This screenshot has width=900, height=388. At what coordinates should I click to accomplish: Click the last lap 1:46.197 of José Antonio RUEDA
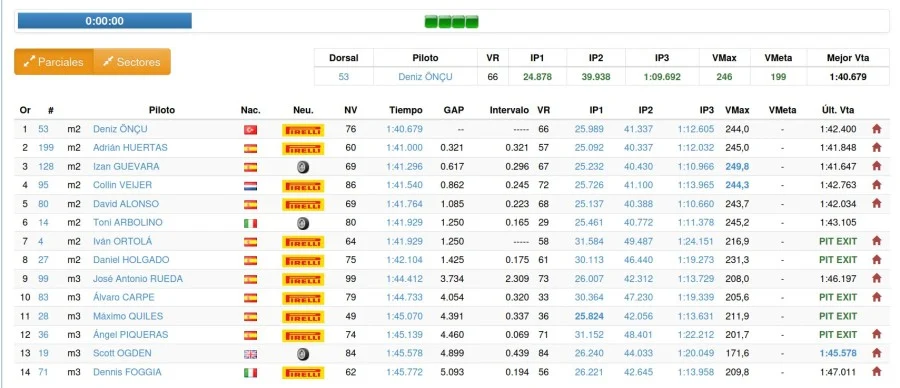click(x=838, y=278)
